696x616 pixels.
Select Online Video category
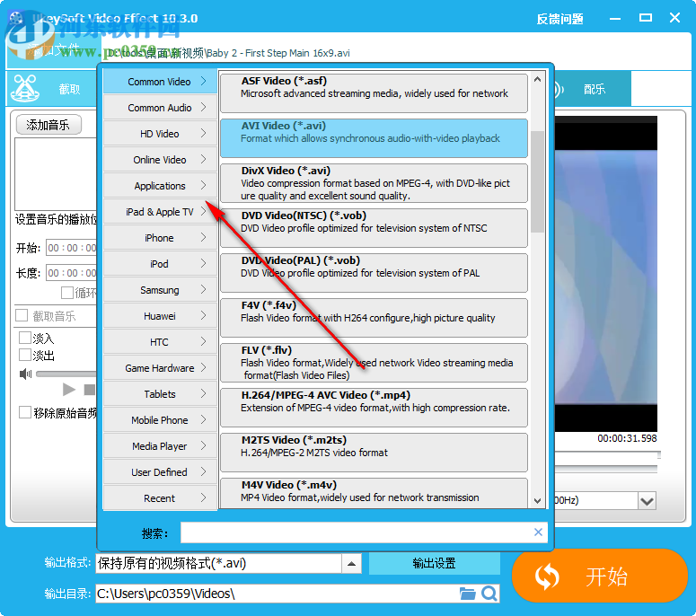click(160, 160)
